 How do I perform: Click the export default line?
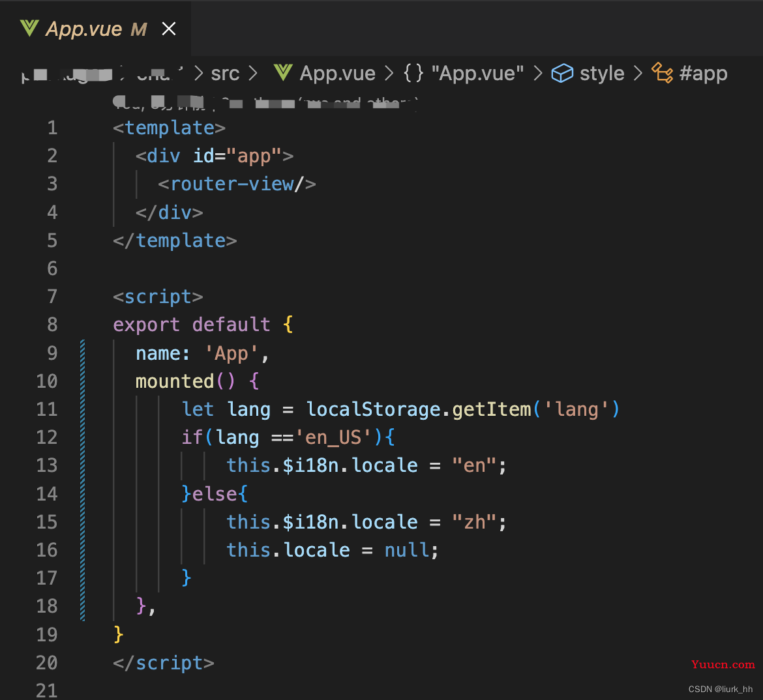(203, 325)
